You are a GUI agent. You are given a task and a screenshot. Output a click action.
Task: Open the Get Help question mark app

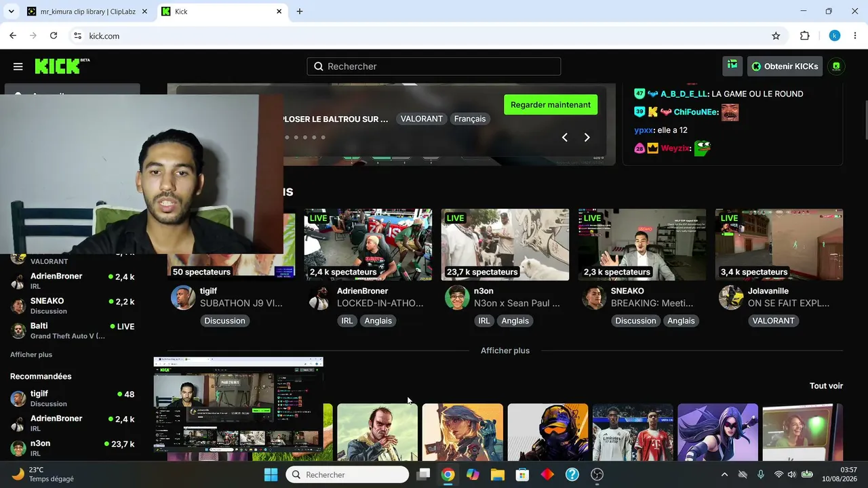(572, 474)
